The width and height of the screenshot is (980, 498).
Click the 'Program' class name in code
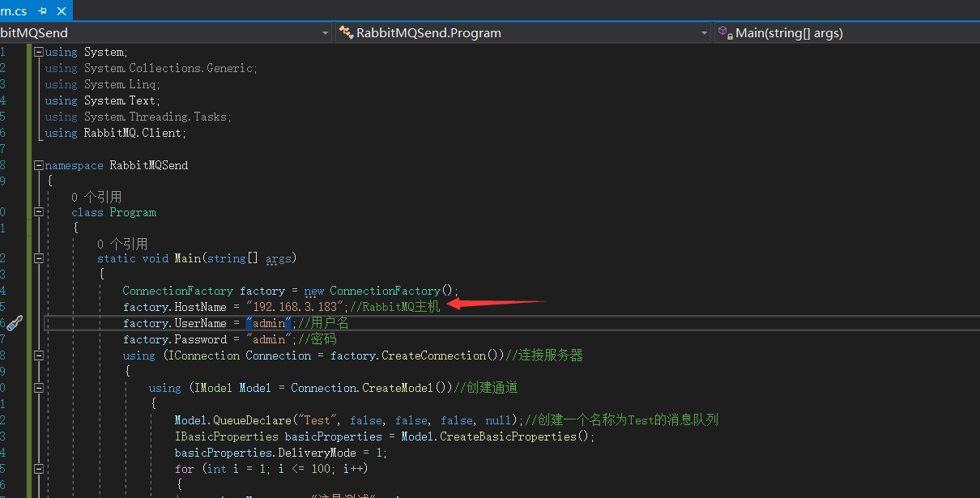pos(133,212)
